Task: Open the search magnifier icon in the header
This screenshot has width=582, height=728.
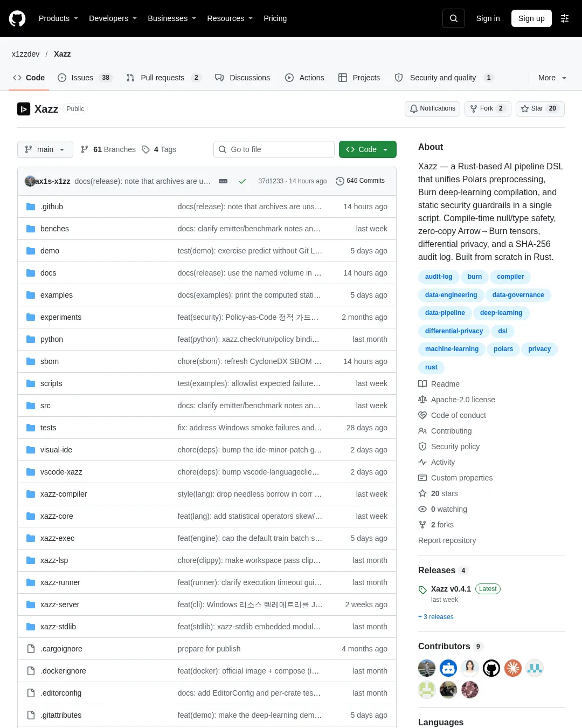Action: coord(454,18)
